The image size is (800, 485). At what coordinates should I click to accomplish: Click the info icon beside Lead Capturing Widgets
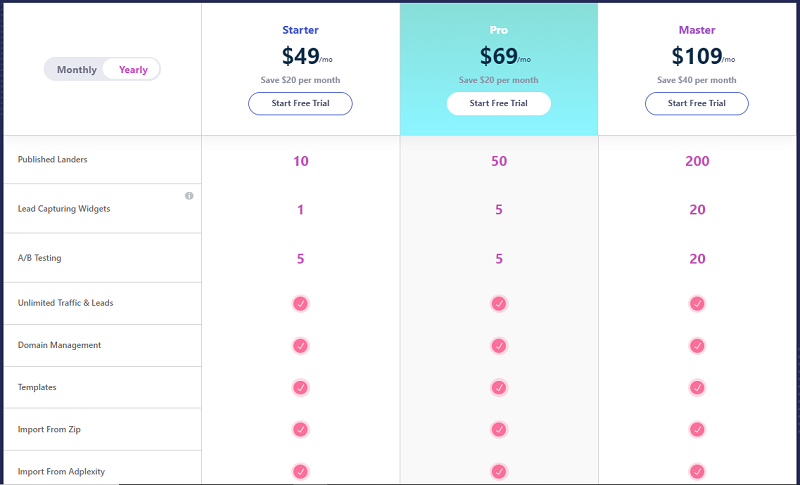189,196
